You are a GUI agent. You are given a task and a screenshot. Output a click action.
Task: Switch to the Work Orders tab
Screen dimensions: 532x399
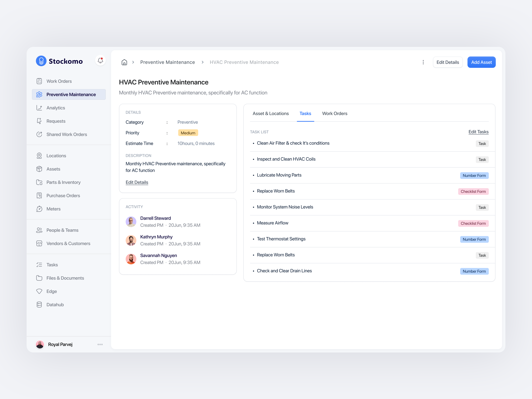pyautogui.click(x=335, y=114)
